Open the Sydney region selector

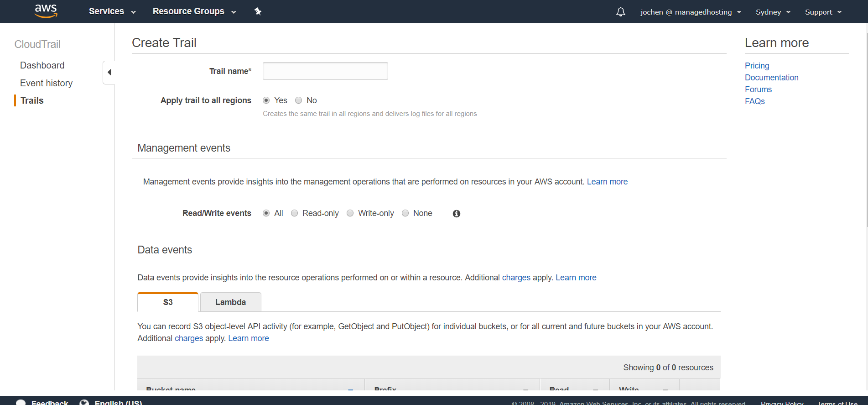pyautogui.click(x=773, y=12)
